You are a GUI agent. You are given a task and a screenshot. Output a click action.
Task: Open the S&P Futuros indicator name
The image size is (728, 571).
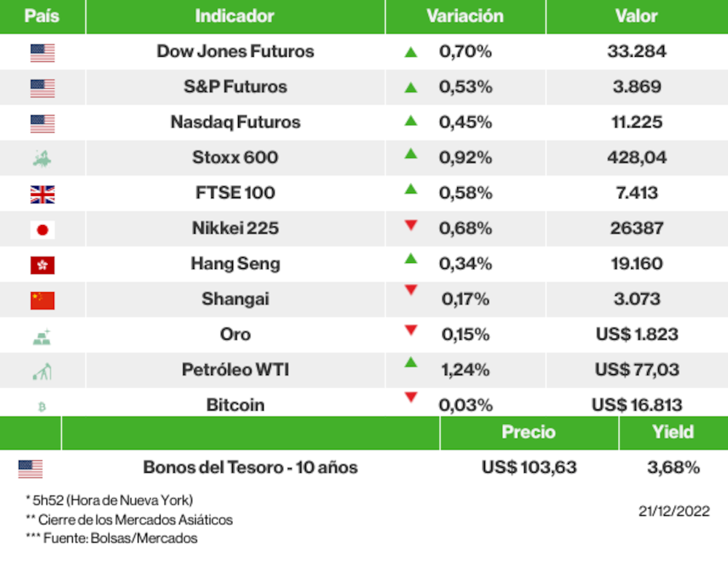[x=235, y=87]
